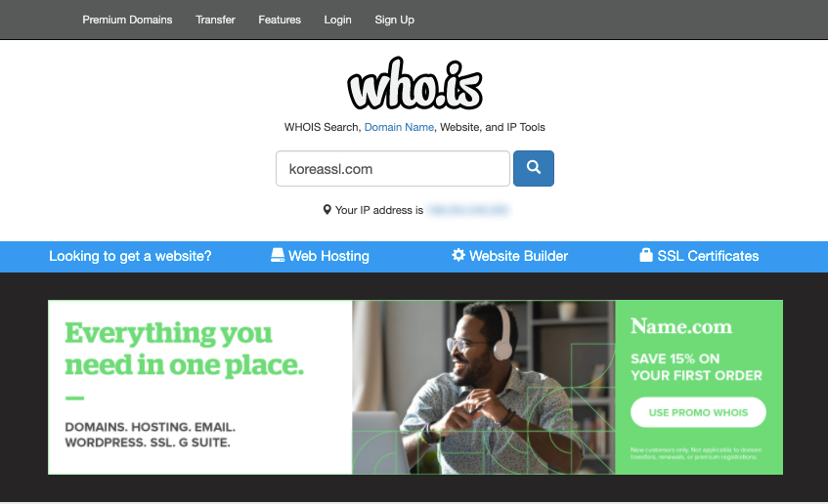Image resolution: width=828 pixels, height=504 pixels.
Task: Go to the Features page
Action: click(x=280, y=20)
